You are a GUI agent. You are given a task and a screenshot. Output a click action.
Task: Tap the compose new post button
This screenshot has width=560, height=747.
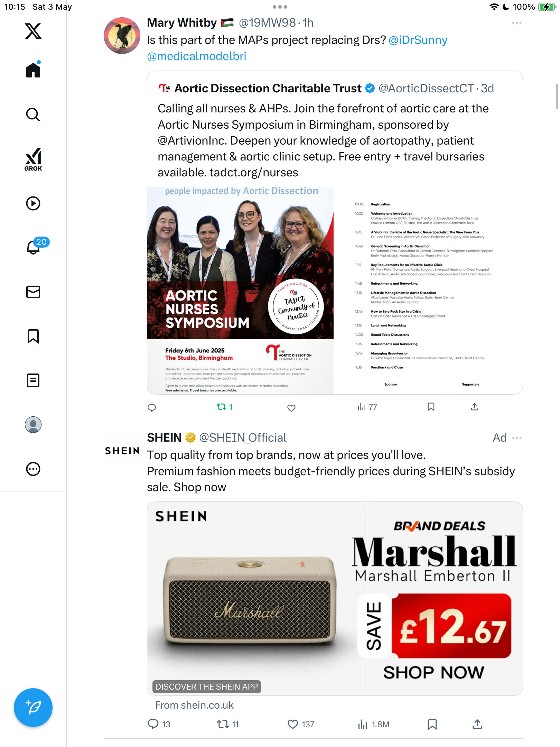(33, 708)
